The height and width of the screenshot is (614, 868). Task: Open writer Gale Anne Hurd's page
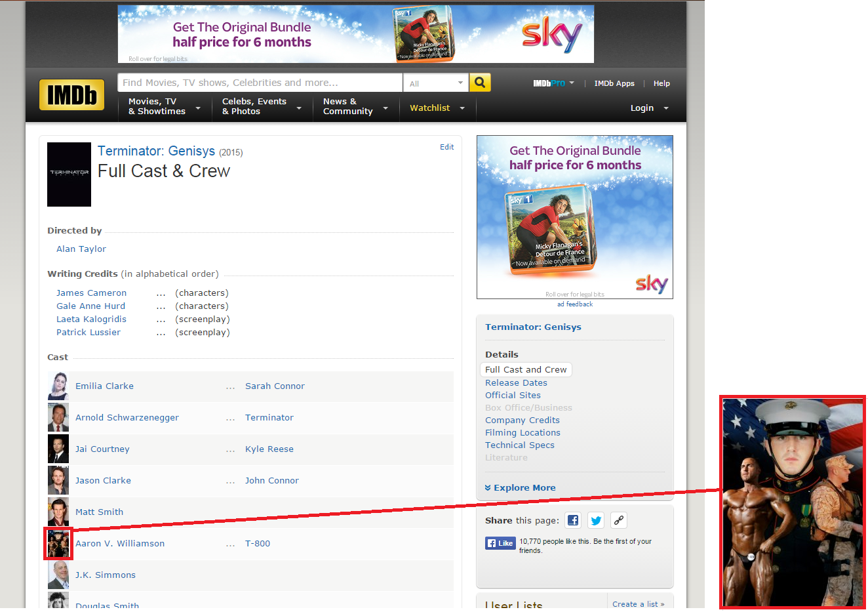point(90,306)
